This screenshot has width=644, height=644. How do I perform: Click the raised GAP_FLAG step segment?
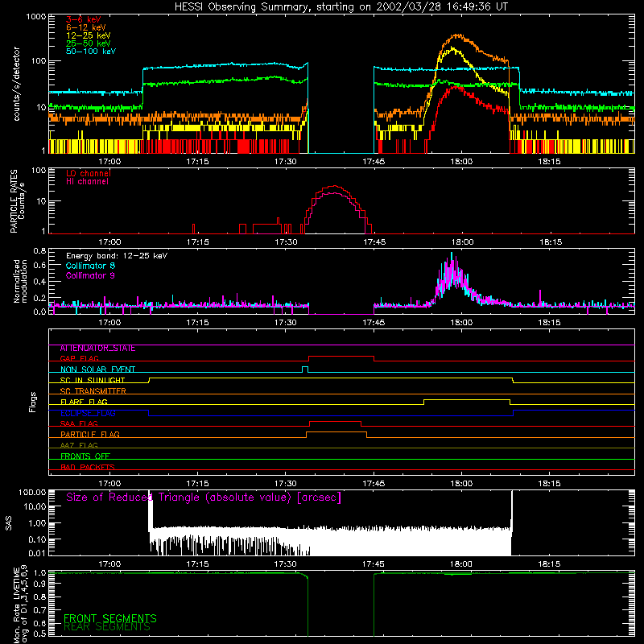[341, 357]
